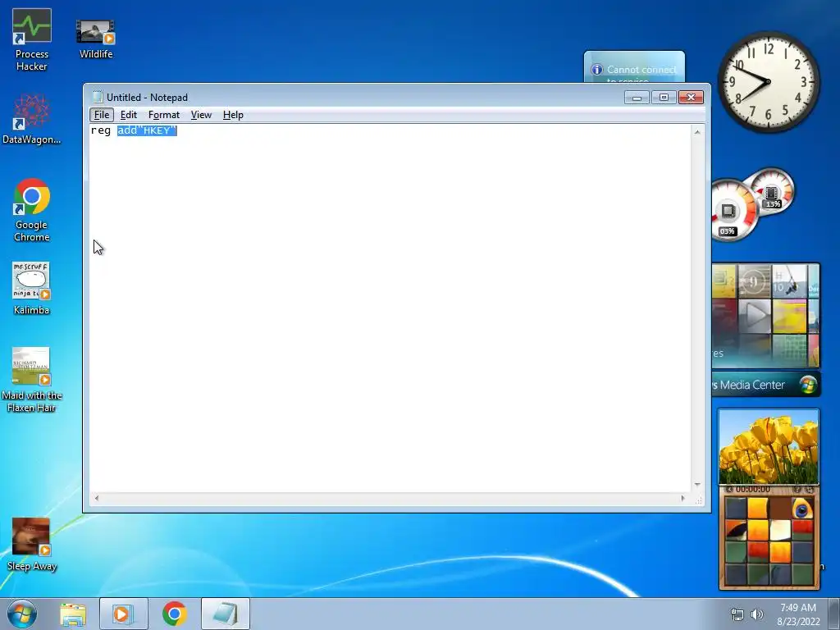Click the vertical scrollbar down arrow
Screen dimensions: 840x630
point(697,484)
